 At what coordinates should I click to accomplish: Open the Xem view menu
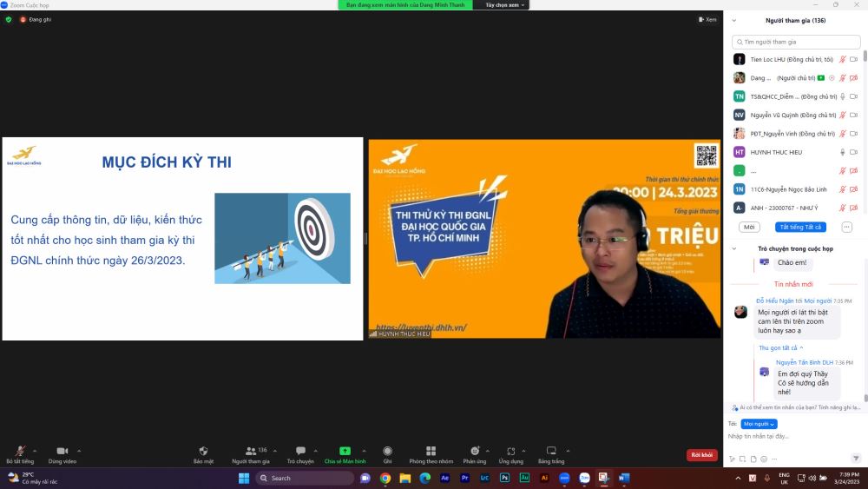click(707, 19)
